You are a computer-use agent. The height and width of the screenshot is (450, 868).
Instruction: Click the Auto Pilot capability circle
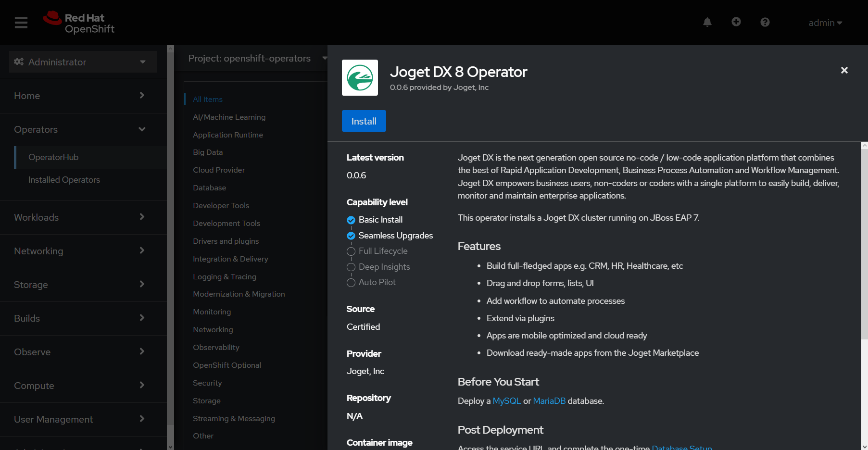pyautogui.click(x=351, y=283)
